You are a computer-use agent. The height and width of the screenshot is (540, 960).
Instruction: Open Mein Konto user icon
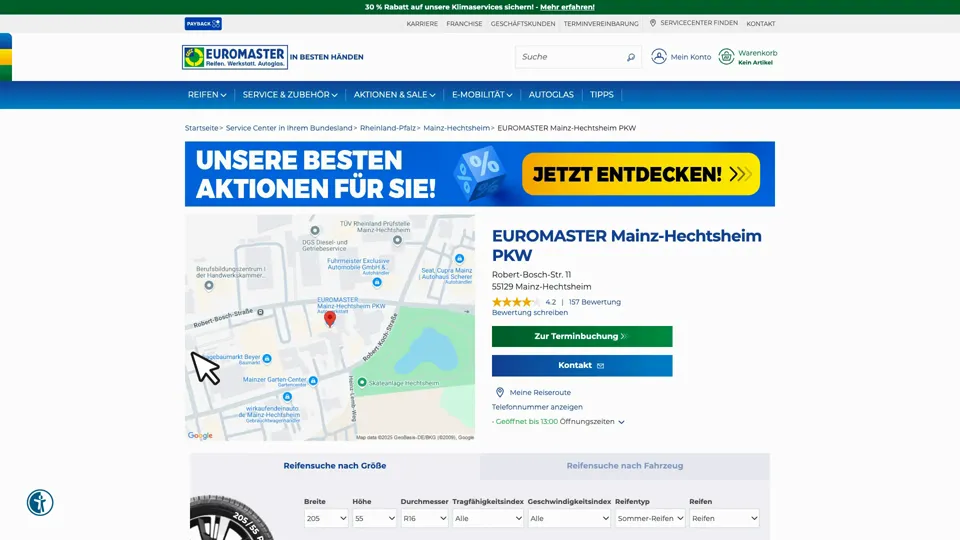click(659, 56)
